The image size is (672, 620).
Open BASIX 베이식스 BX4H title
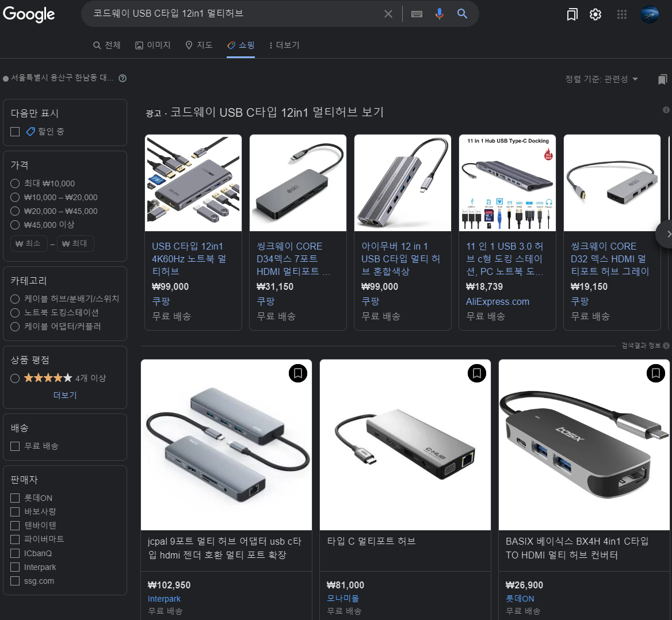click(577, 548)
